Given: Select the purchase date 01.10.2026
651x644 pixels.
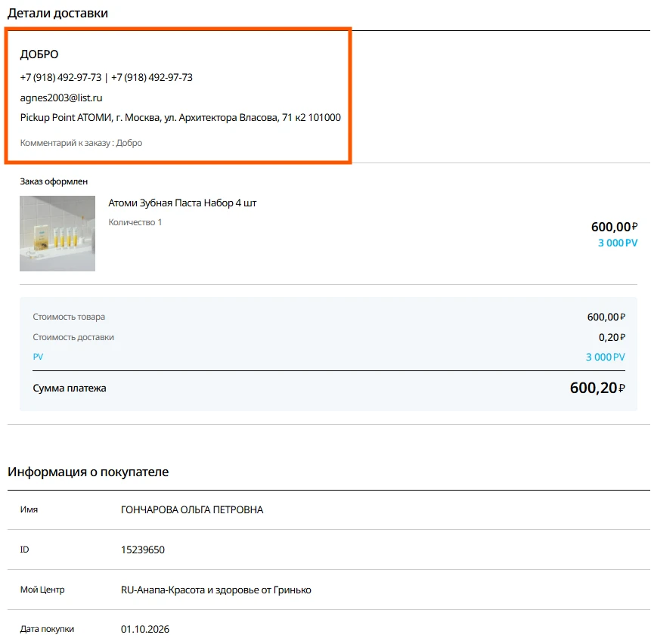Looking at the screenshot, I should click(145, 629).
